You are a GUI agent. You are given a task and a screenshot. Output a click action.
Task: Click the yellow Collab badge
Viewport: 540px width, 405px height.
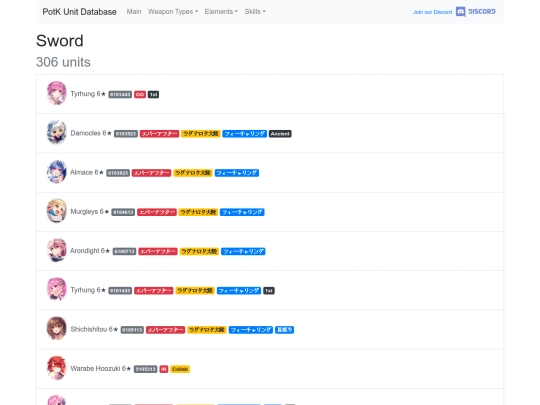click(x=180, y=369)
